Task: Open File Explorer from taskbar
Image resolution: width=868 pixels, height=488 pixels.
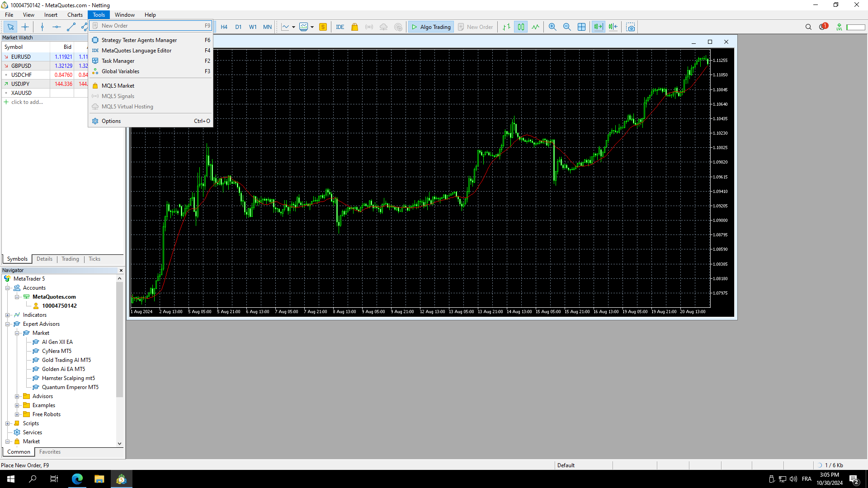Action: tap(99, 479)
